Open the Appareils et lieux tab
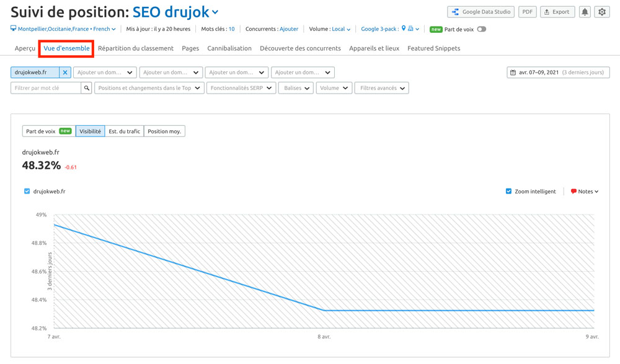 pyautogui.click(x=374, y=48)
